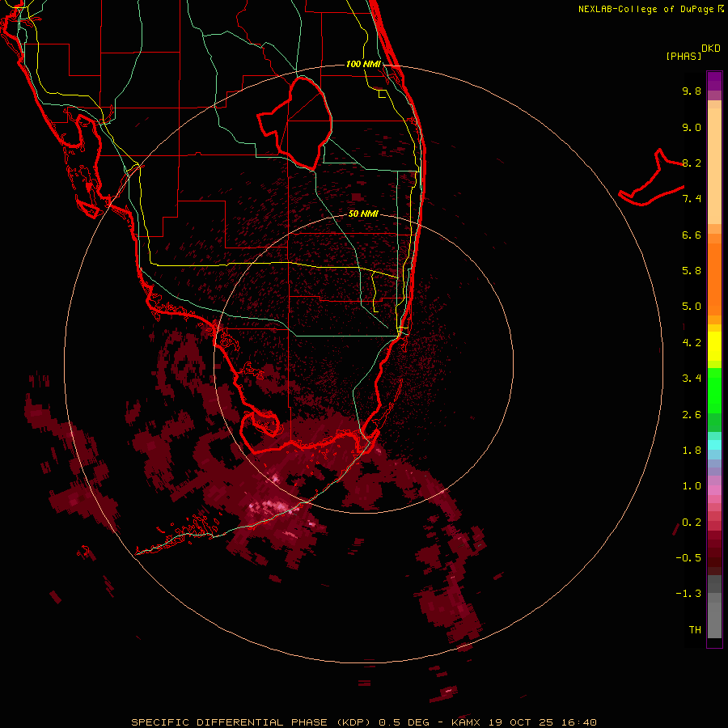
Task: Select the 4.2 scale value
Action: click(692, 343)
